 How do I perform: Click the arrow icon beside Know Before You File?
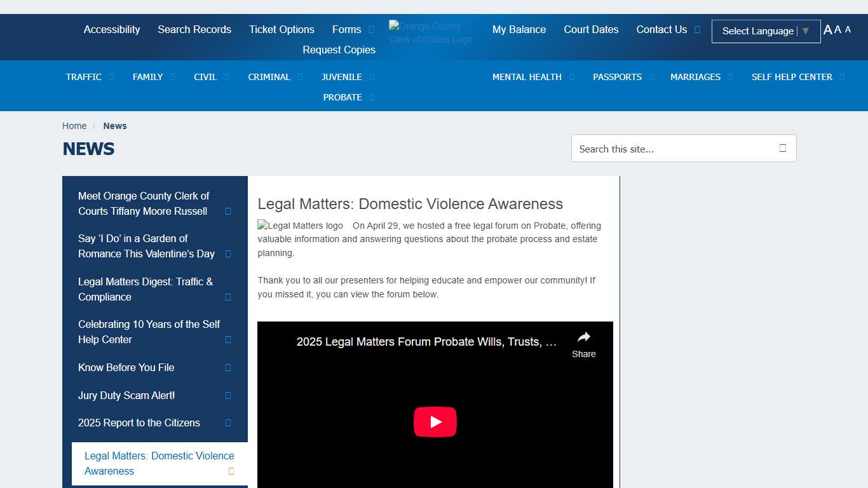pyautogui.click(x=228, y=367)
